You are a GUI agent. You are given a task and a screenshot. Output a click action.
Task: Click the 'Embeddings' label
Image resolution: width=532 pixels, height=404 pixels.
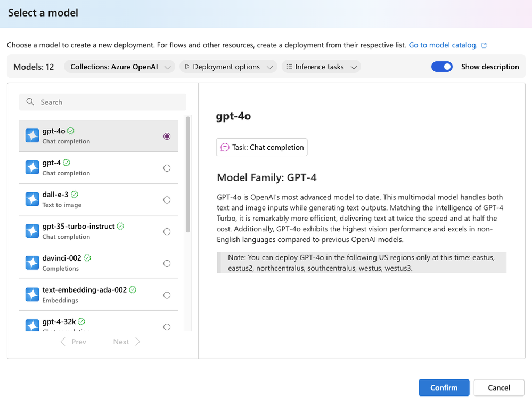pyautogui.click(x=60, y=300)
